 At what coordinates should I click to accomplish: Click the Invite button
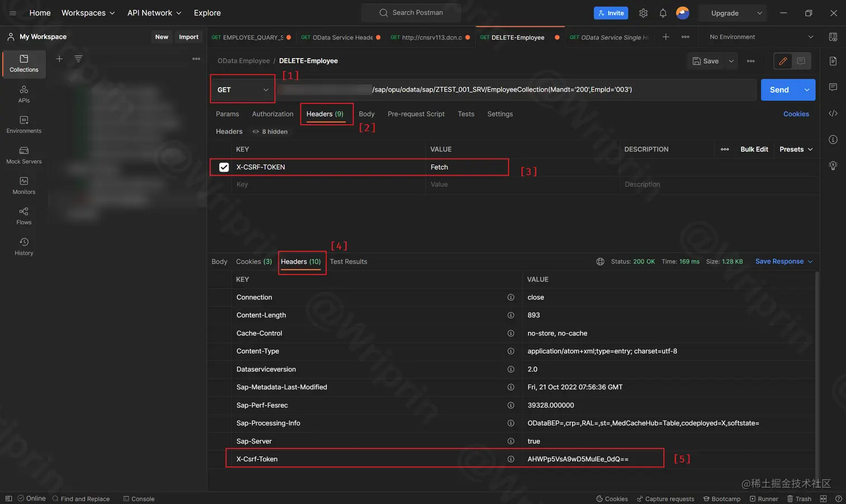coord(611,13)
